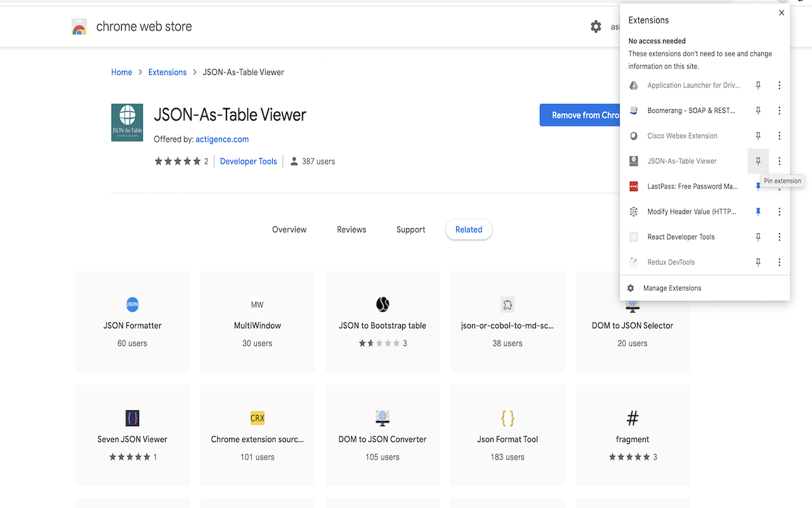This screenshot has width=812, height=508.
Task: Pin Redux DevTools extension
Action: 758,262
